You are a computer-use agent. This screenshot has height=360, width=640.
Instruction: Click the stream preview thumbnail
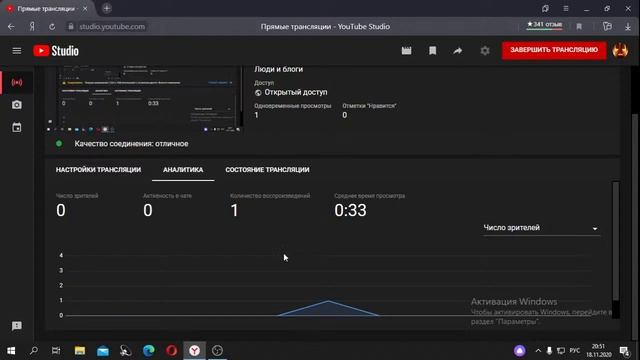145,99
